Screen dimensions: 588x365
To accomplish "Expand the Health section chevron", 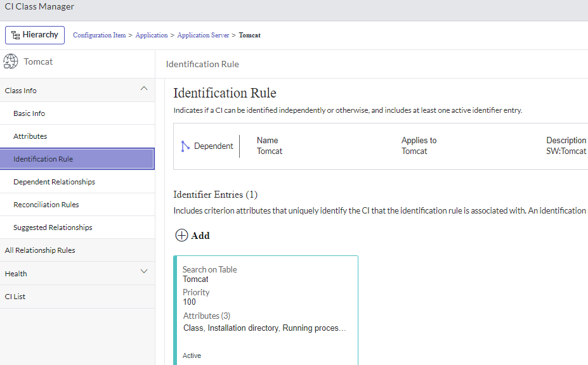I will pyautogui.click(x=144, y=271).
